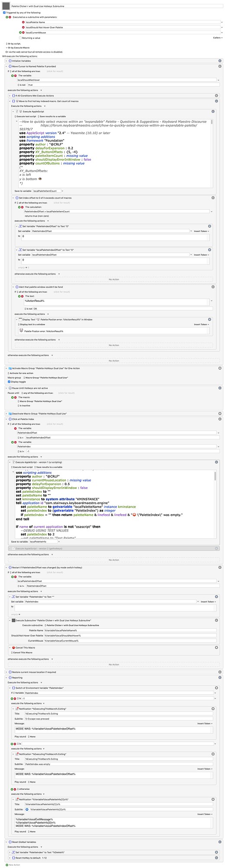This screenshot has height=868, width=225.
Task: Open gear menu for Reporting group
Action: point(220,677)
